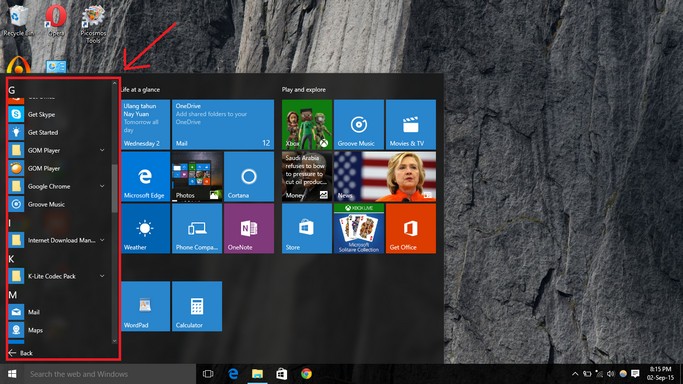Viewport: 683px width, 384px height.
Task: Click the app list scrollbar thumb
Action: point(115,189)
